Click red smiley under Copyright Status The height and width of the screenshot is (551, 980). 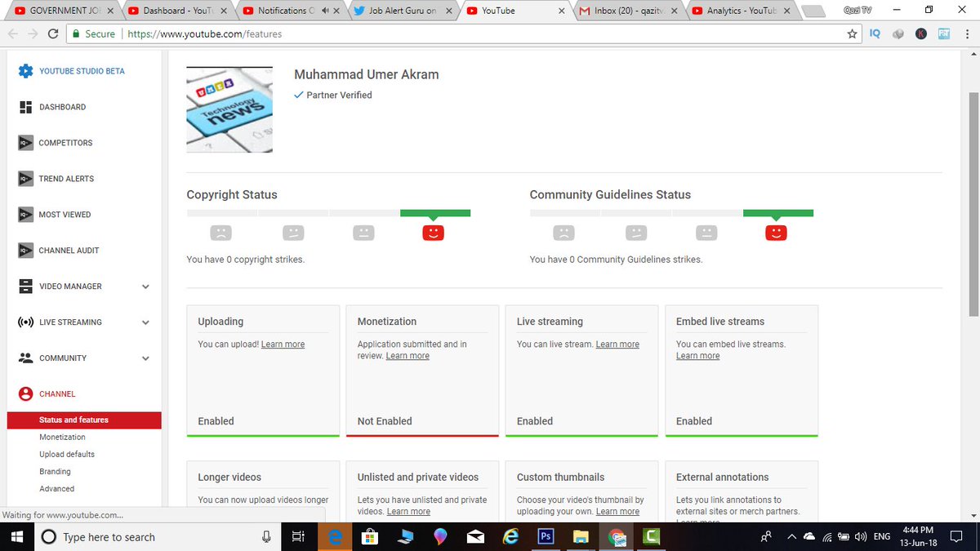click(x=433, y=233)
